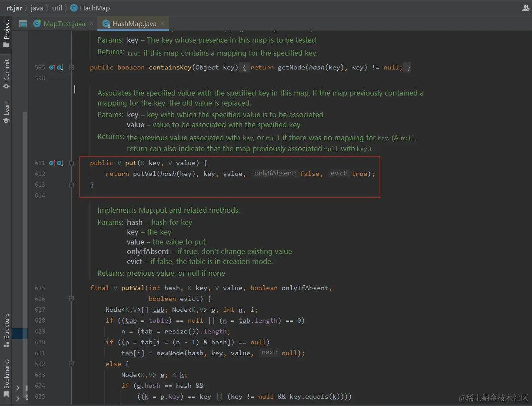Open the Bookmarks tool window
The height and width of the screenshot is (406, 532).
pos(6,378)
